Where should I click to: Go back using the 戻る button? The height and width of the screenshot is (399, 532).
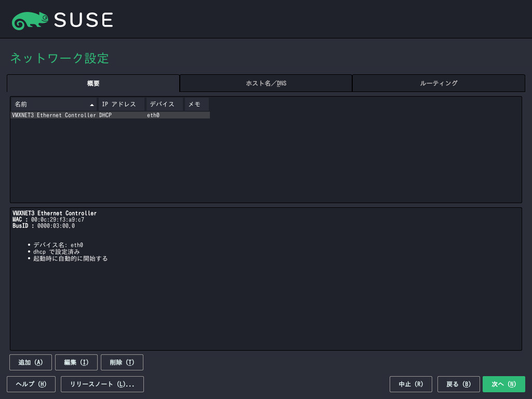coord(458,384)
